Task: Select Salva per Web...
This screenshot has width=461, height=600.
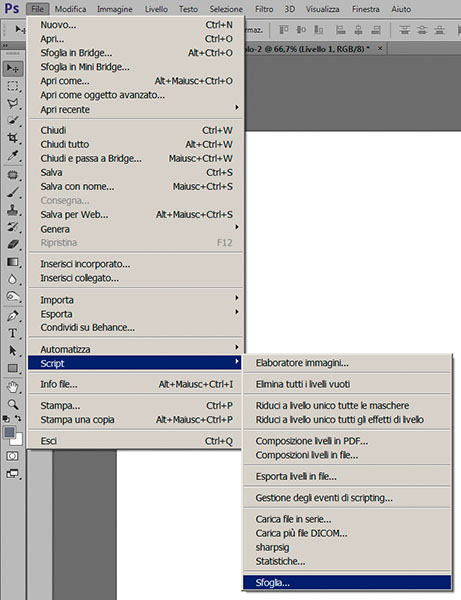Action: click(x=136, y=214)
